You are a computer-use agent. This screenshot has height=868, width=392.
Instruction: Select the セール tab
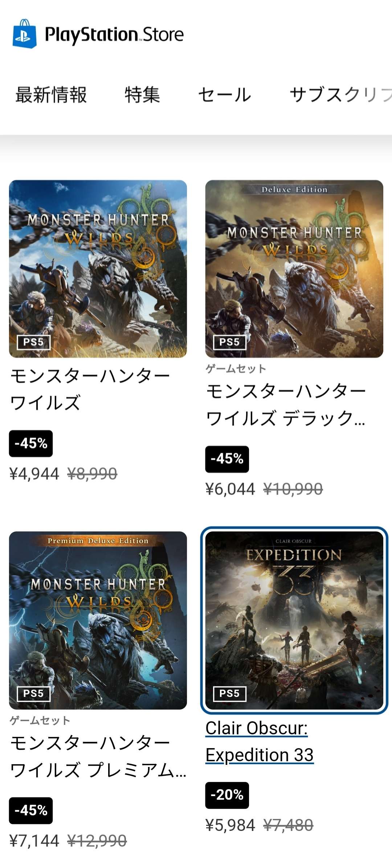coord(225,95)
